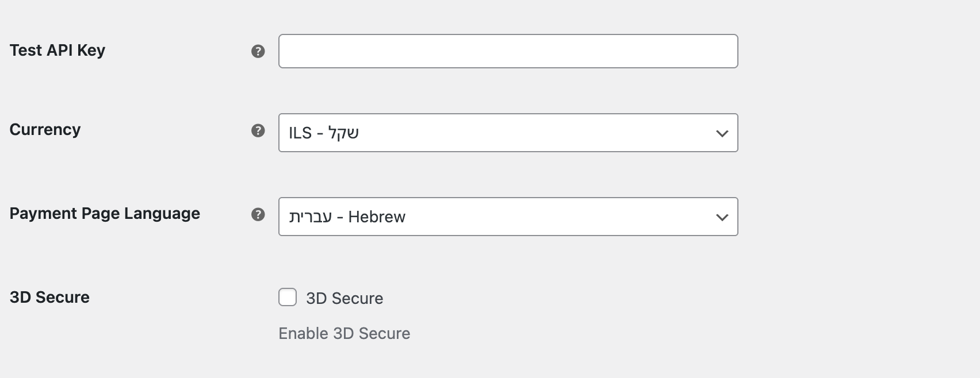
Task: Click the "Enable 3D Secure" description text
Action: 344,334
